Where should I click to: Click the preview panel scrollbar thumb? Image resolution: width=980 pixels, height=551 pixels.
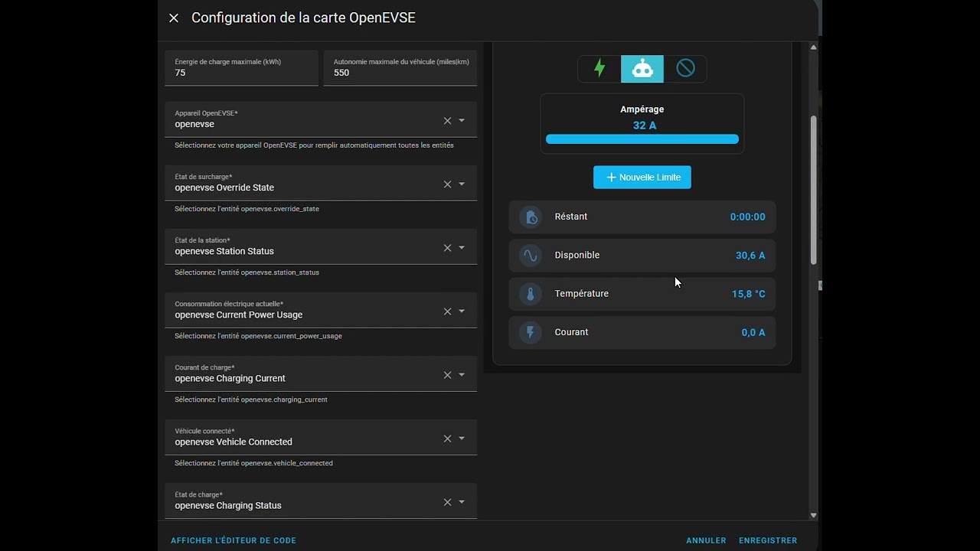coord(813,190)
